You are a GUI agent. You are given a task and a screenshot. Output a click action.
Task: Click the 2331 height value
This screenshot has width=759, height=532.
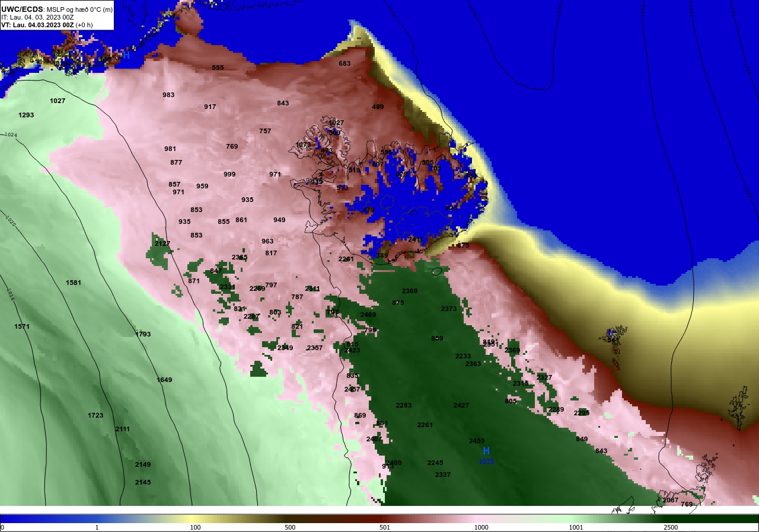[228, 287]
